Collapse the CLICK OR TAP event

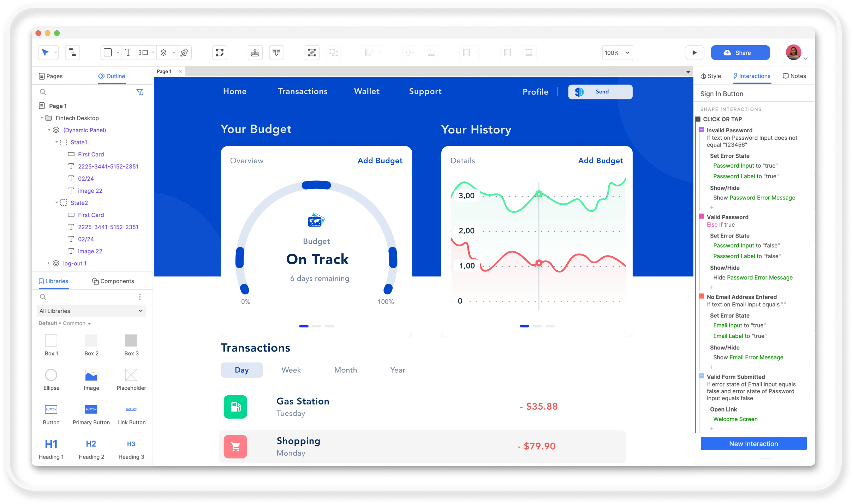698,119
